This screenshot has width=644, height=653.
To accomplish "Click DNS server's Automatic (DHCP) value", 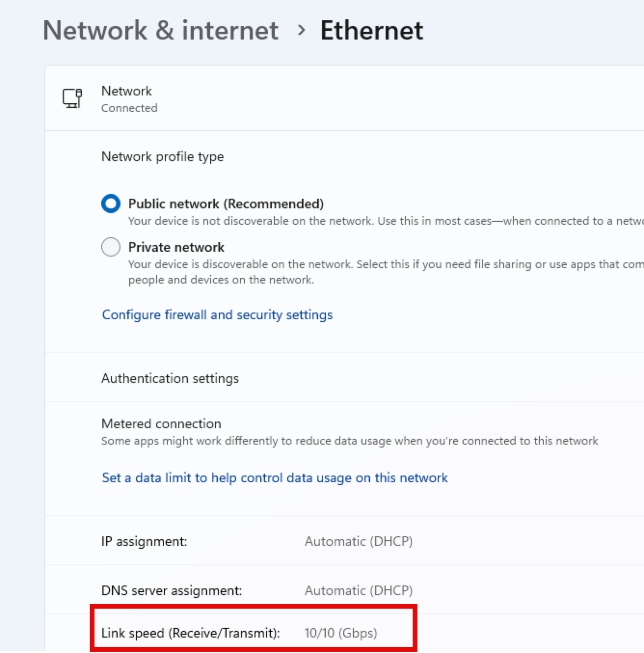I will (x=359, y=591).
